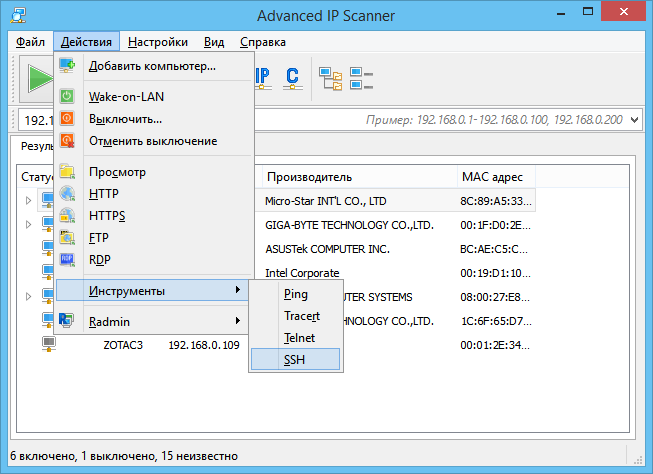Click Отменить выключение menu option
653x474 pixels.
tap(152, 141)
